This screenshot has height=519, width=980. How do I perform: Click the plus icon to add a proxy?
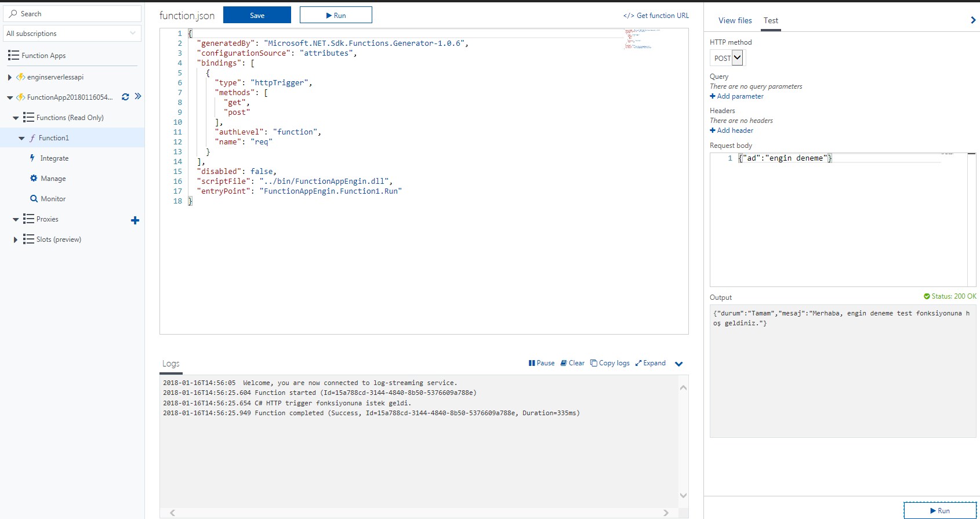click(135, 220)
